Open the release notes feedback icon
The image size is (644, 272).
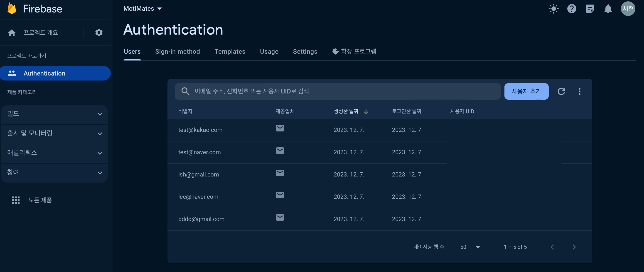pyautogui.click(x=590, y=9)
